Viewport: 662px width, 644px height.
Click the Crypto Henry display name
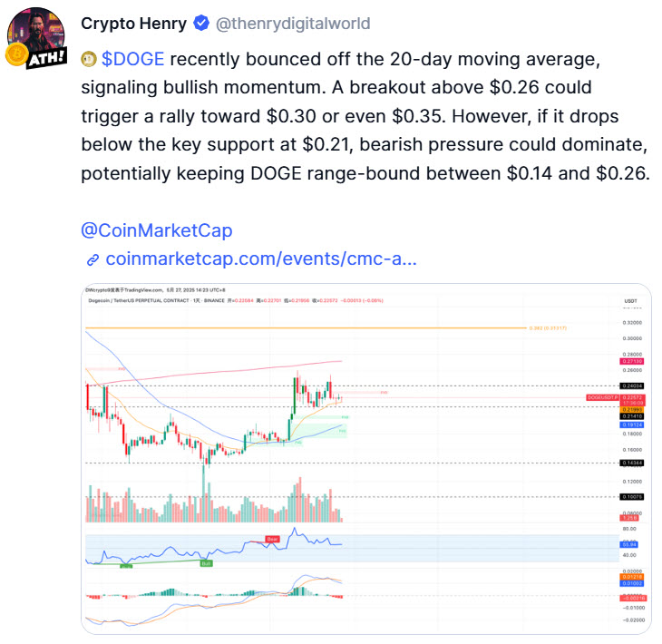coord(134,24)
